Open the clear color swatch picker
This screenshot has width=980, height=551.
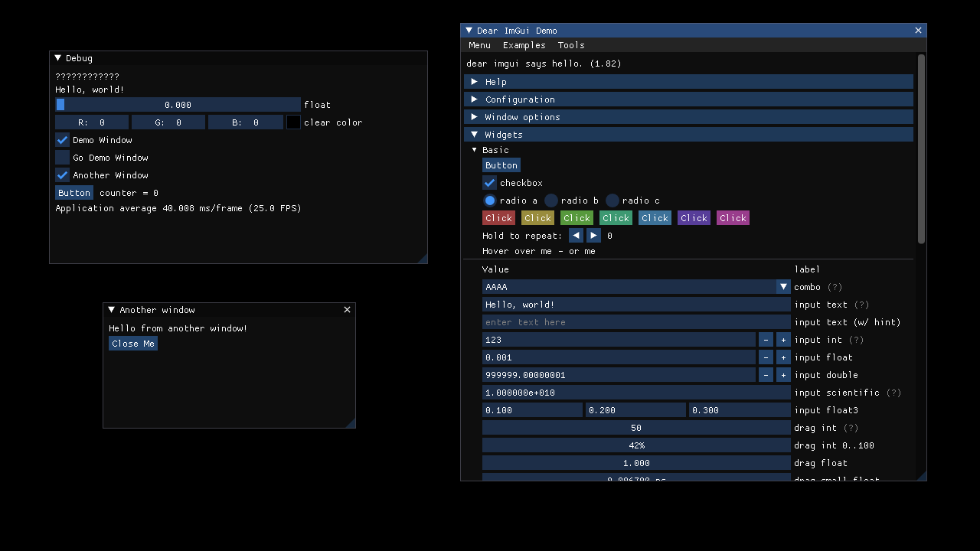293,122
